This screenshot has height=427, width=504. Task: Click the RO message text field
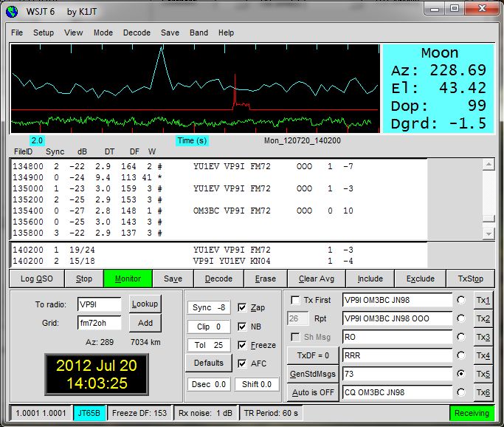point(397,337)
